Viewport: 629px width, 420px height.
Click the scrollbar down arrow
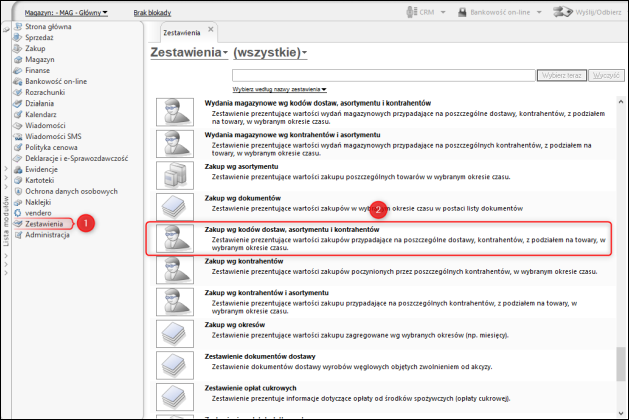621,414
